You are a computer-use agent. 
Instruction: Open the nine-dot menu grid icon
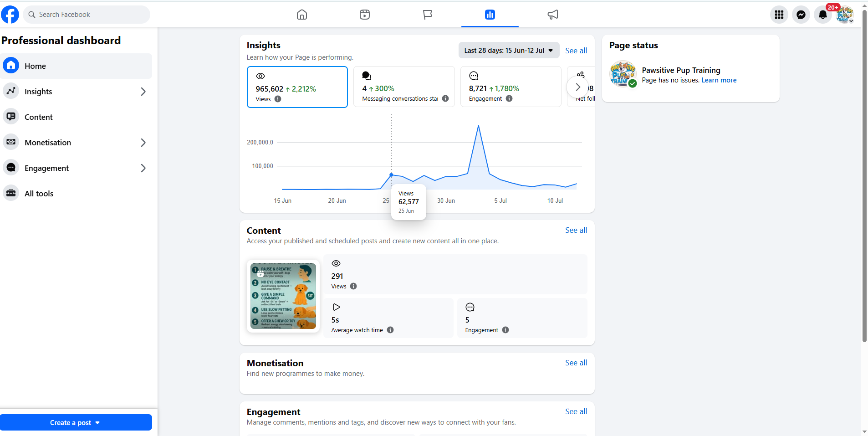coord(779,15)
